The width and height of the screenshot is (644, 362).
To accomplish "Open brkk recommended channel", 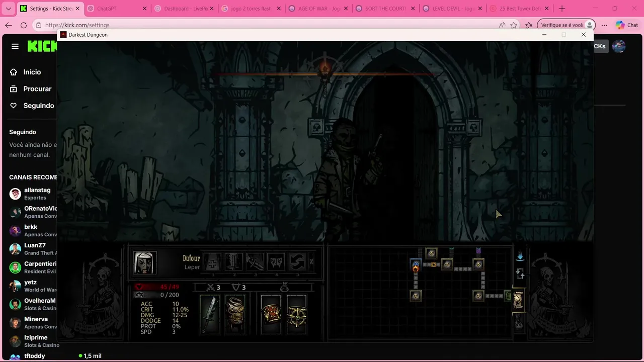I will [x=33, y=230].
